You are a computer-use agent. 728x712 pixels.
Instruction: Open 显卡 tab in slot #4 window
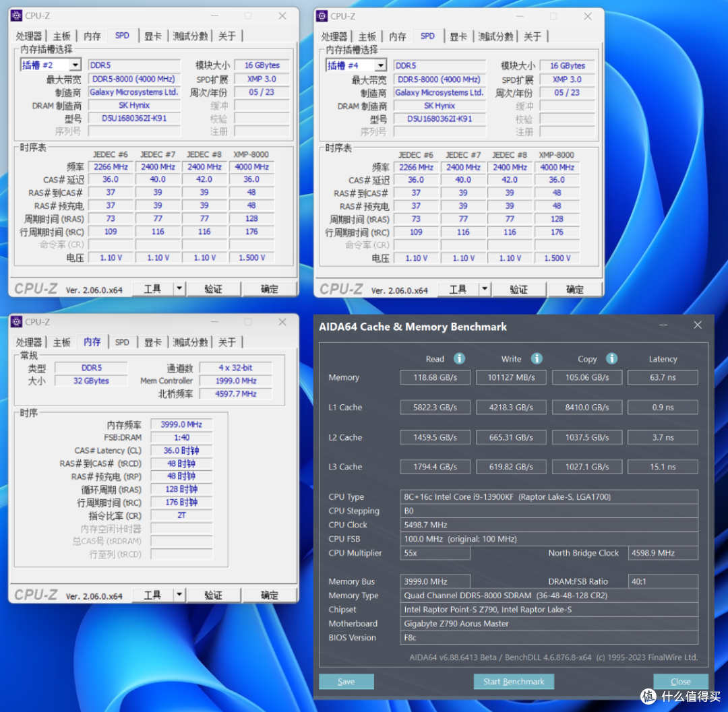(x=458, y=36)
